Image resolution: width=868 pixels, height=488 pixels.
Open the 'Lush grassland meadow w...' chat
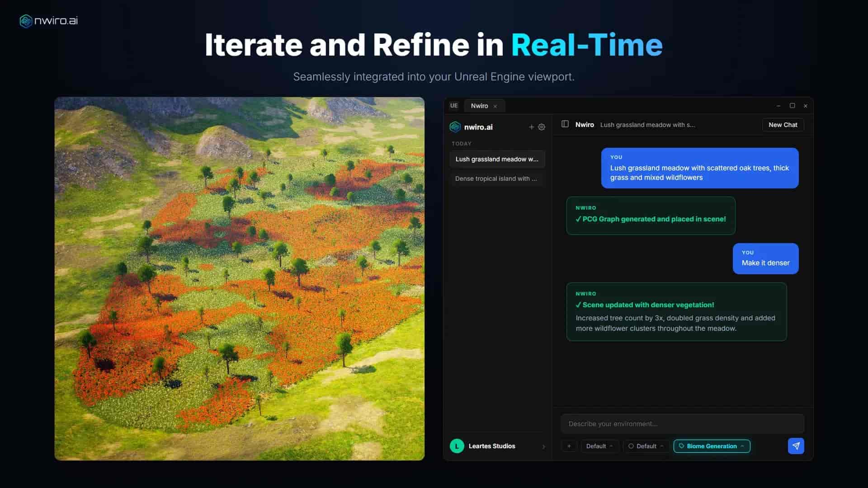click(497, 159)
